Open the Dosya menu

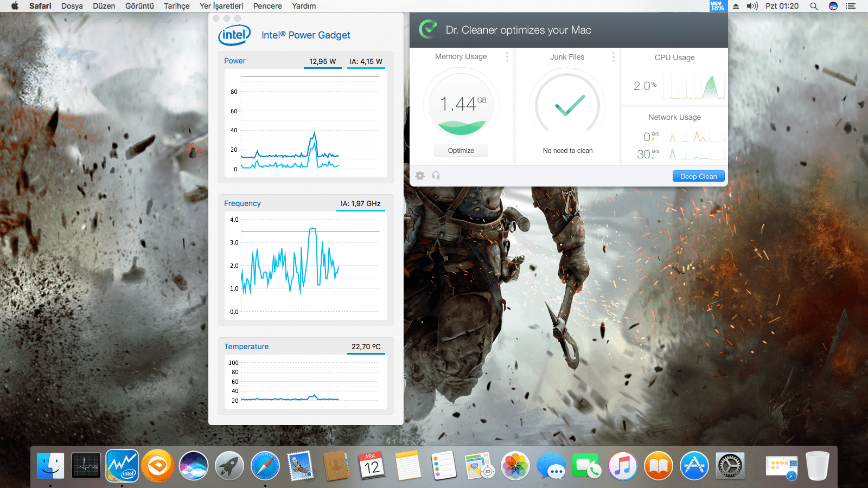click(72, 6)
